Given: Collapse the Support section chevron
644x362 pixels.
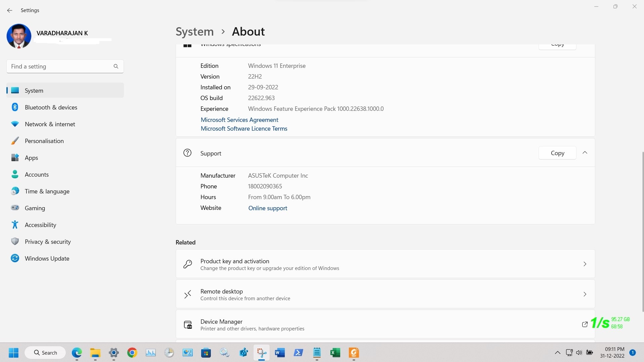Looking at the screenshot, I should click(x=585, y=152).
